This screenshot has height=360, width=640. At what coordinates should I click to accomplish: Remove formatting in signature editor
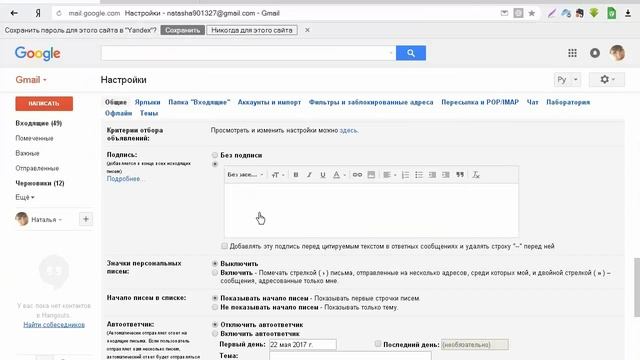pos(476,175)
